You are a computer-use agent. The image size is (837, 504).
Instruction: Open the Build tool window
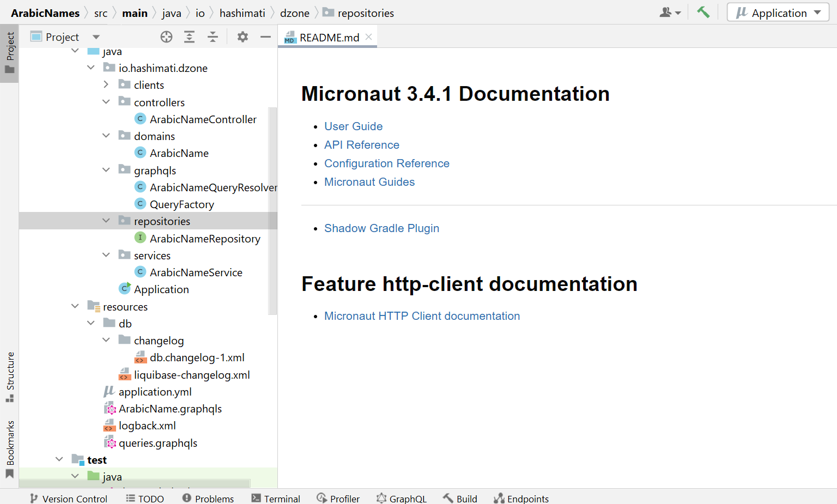point(460,499)
